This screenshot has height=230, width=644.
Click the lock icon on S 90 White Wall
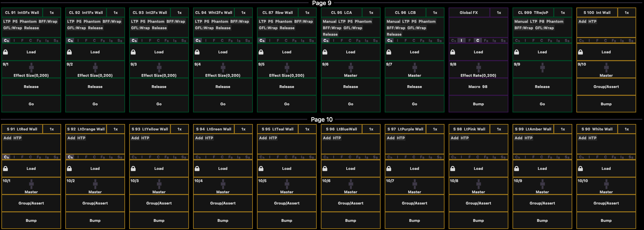point(580,169)
